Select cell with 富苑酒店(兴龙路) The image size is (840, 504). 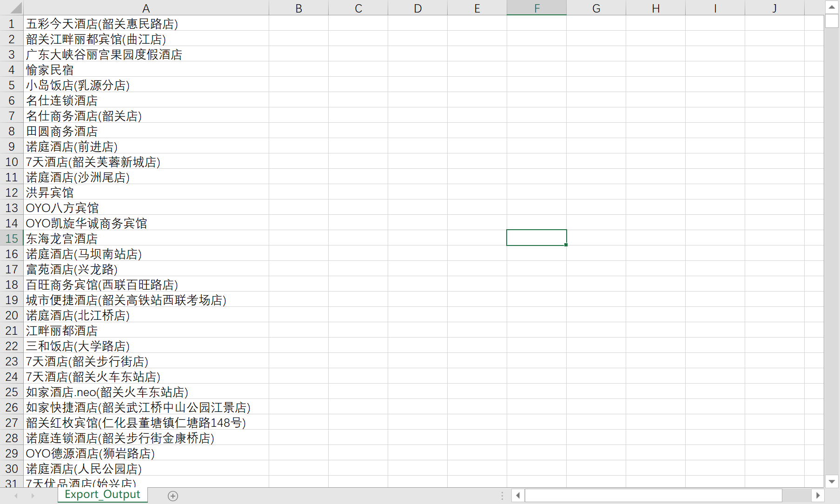click(x=146, y=269)
